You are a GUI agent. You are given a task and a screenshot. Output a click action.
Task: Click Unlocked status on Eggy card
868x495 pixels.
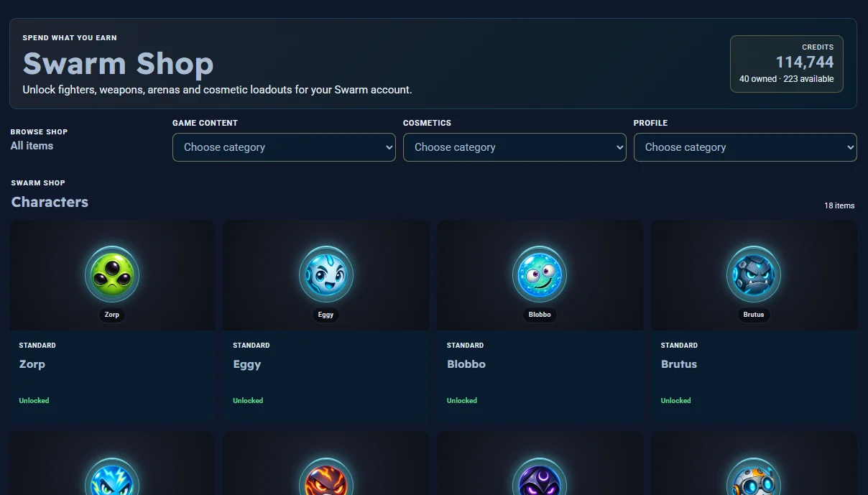(x=248, y=400)
